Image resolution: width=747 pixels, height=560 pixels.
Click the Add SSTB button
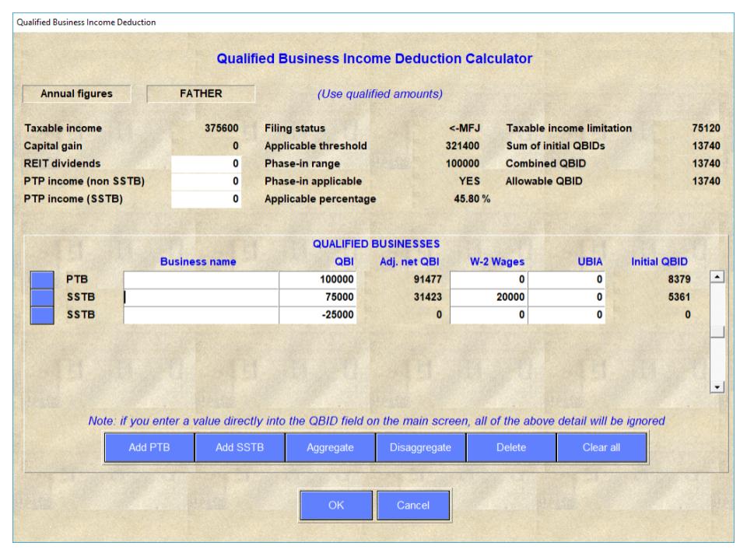(240, 448)
